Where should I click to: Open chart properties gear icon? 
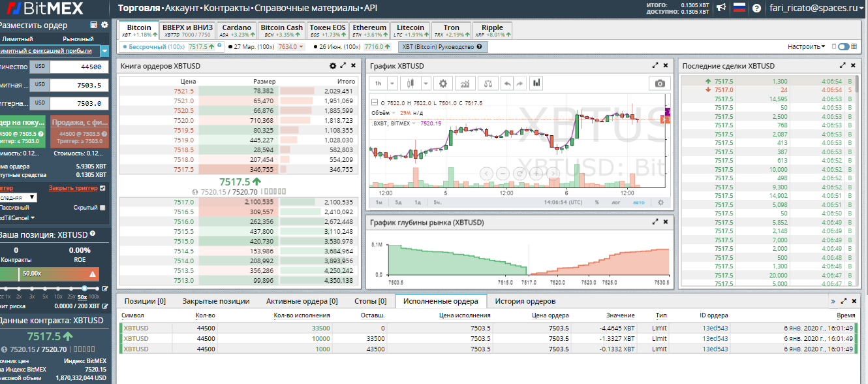[444, 84]
